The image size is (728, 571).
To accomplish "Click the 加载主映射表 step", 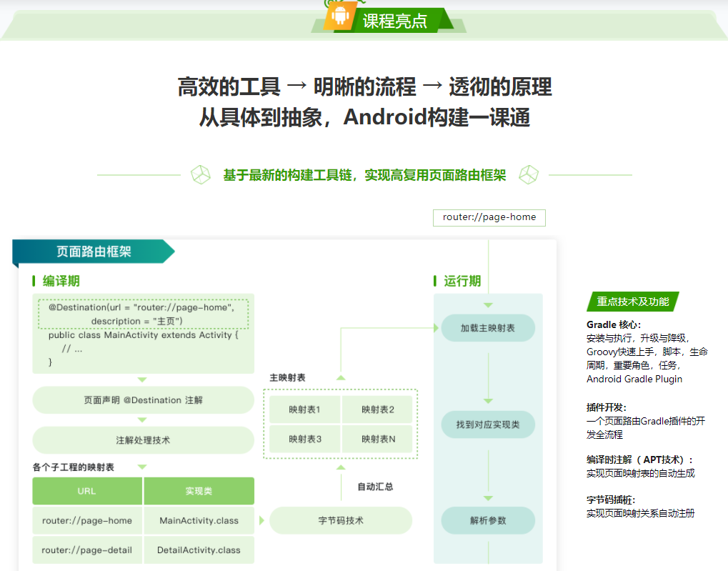I will click(x=488, y=328).
